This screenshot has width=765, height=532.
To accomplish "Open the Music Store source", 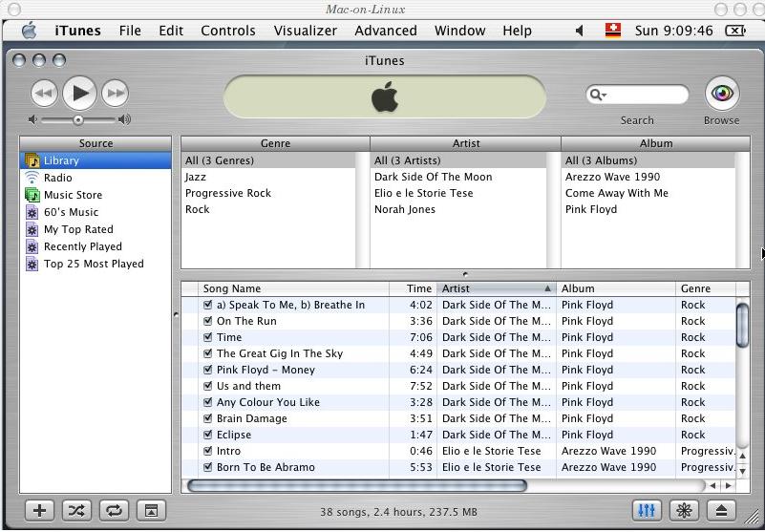I will 96,195.
